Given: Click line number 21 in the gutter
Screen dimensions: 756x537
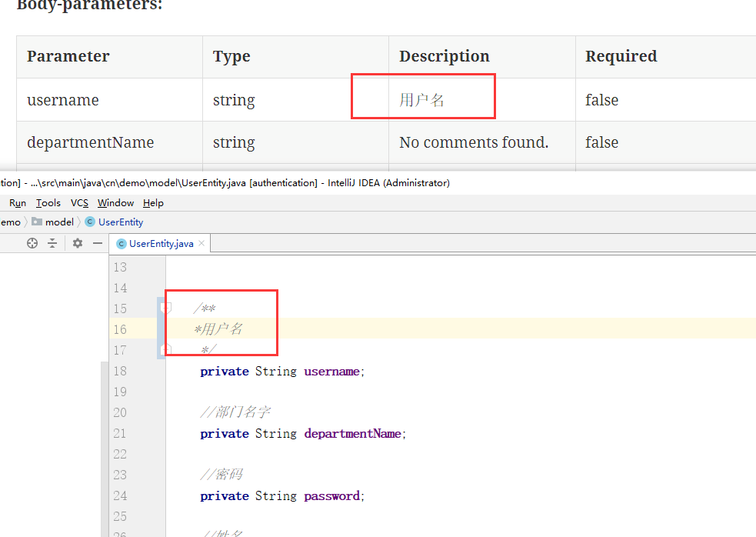Looking at the screenshot, I should 120,434.
